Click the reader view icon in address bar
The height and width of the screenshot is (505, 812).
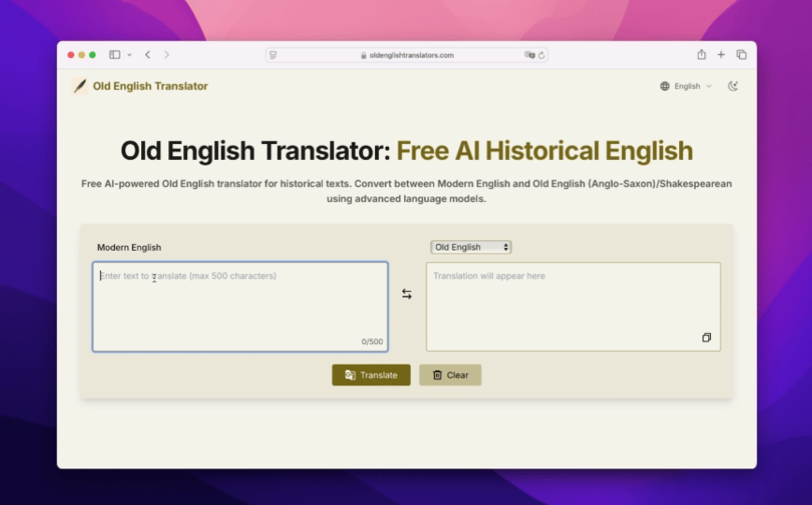point(273,55)
